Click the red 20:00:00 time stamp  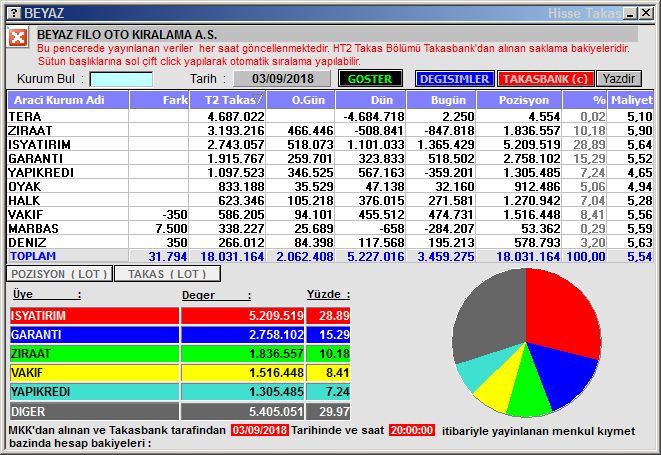(x=412, y=430)
